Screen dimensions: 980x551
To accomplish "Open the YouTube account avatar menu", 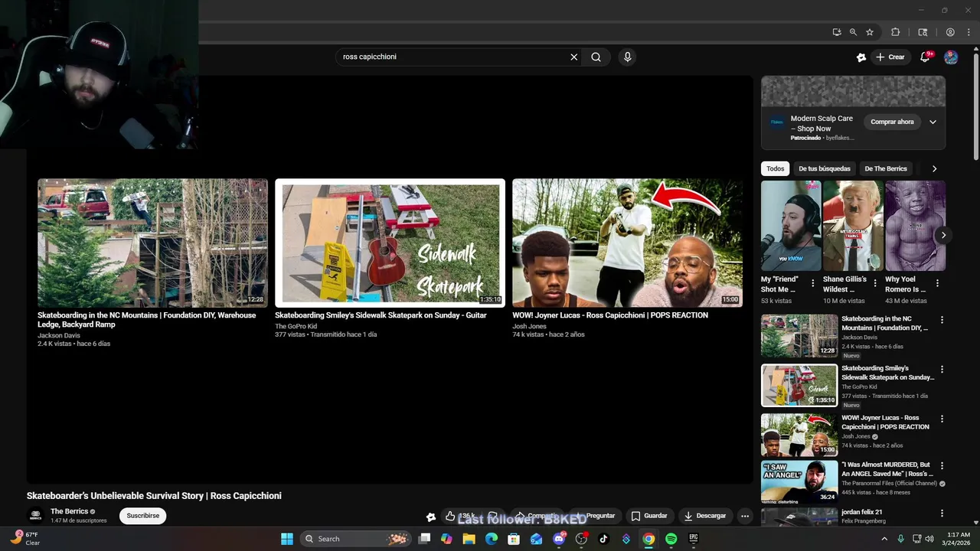I will click(x=951, y=57).
